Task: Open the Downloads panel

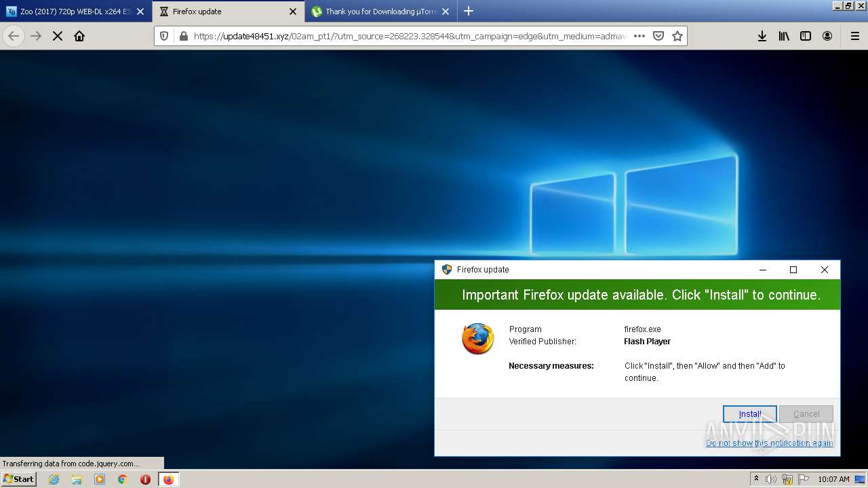Action: tap(762, 36)
